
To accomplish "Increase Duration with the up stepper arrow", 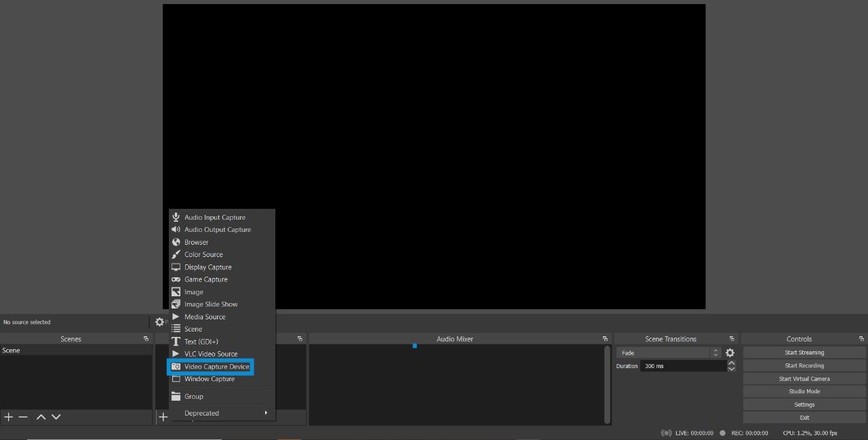I will pos(731,363).
